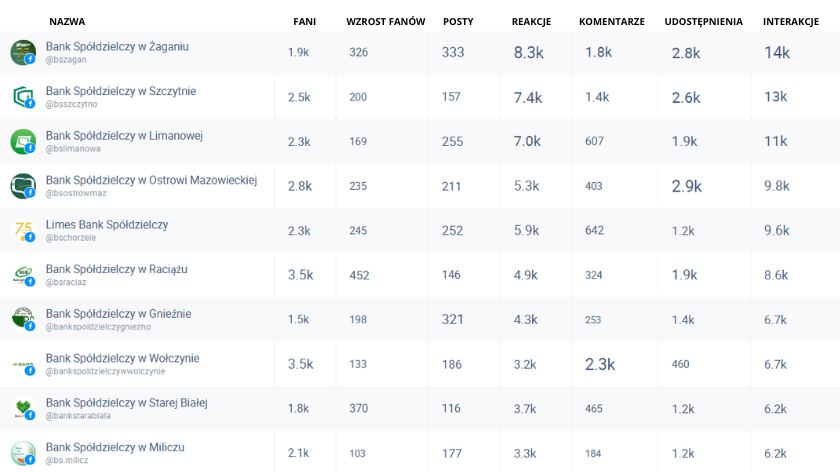Open Bank Spółdzielczy w Żaganiu profile avatar
The width and height of the screenshot is (840, 472).
[x=23, y=53]
